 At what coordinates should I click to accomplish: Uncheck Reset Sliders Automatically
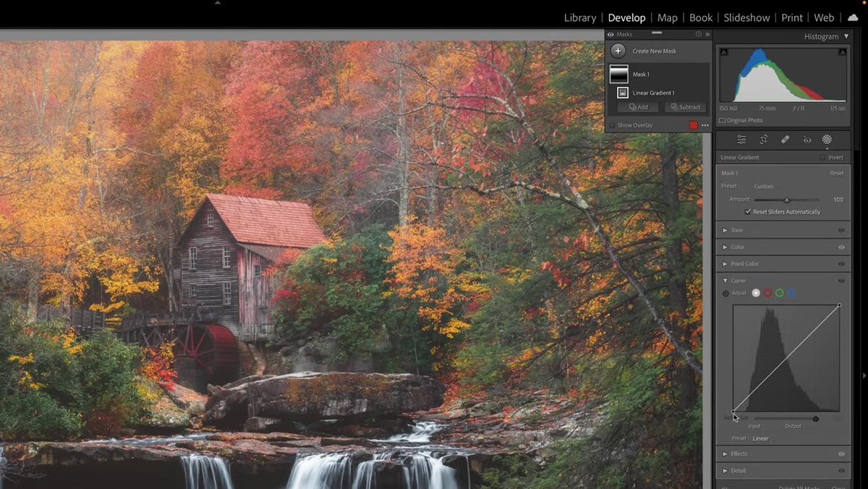[748, 212]
